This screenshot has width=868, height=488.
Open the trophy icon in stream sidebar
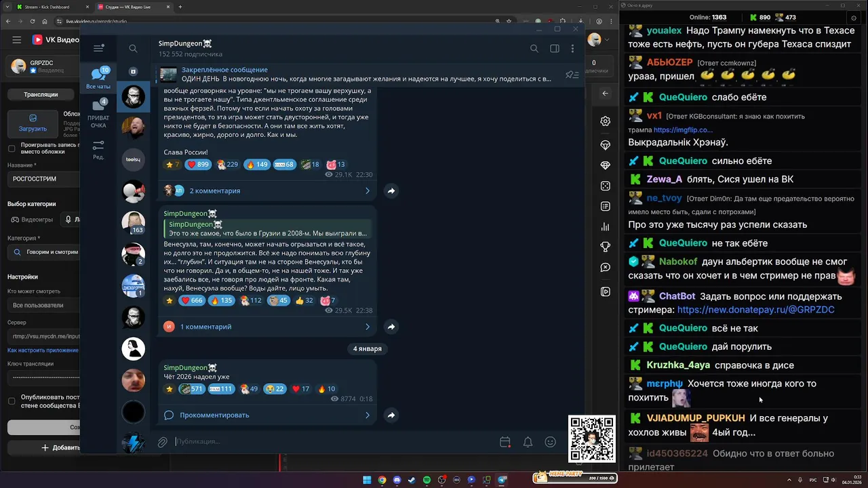[x=606, y=247]
